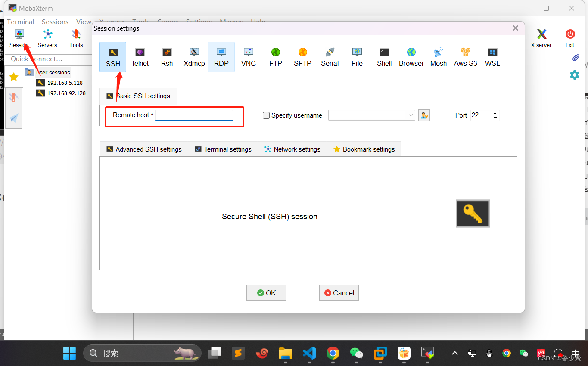Select the RDP session type

(x=221, y=57)
